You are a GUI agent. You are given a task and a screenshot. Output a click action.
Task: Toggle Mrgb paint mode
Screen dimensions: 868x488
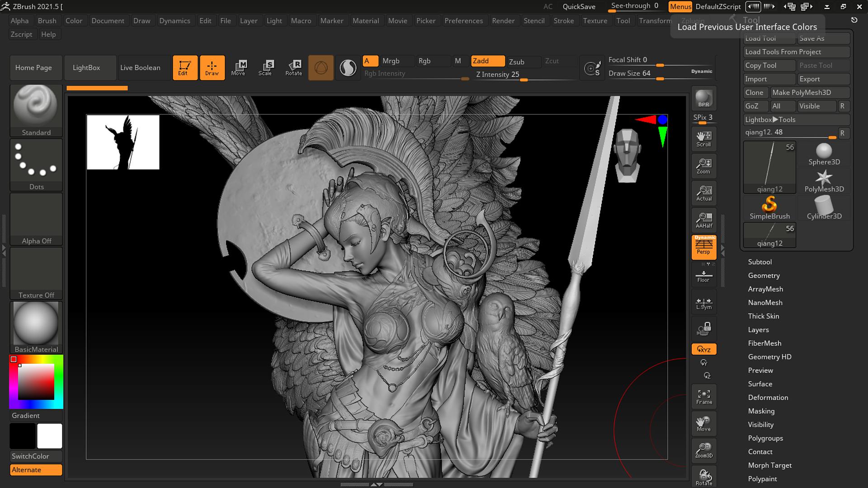coord(397,61)
